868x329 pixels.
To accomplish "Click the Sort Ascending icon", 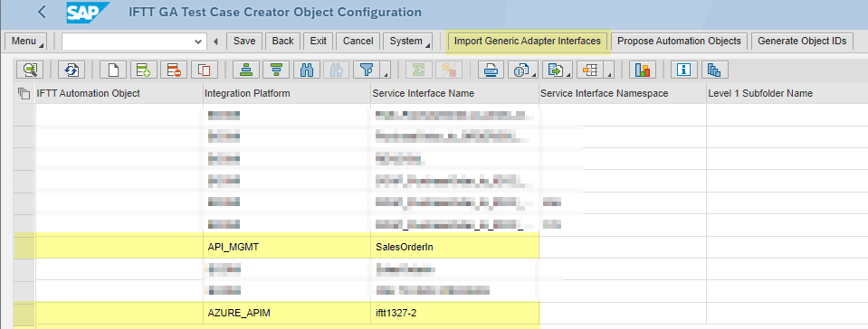I will coord(246,70).
